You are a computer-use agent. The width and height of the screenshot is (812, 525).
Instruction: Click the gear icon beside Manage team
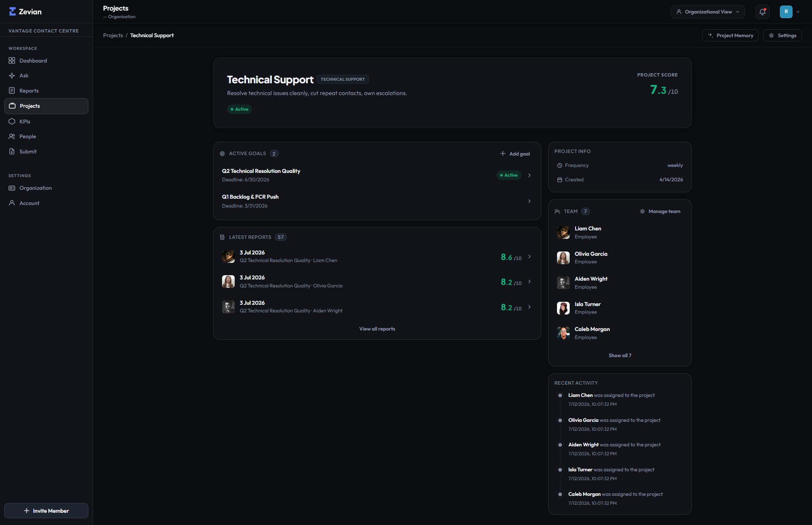pyautogui.click(x=642, y=211)
